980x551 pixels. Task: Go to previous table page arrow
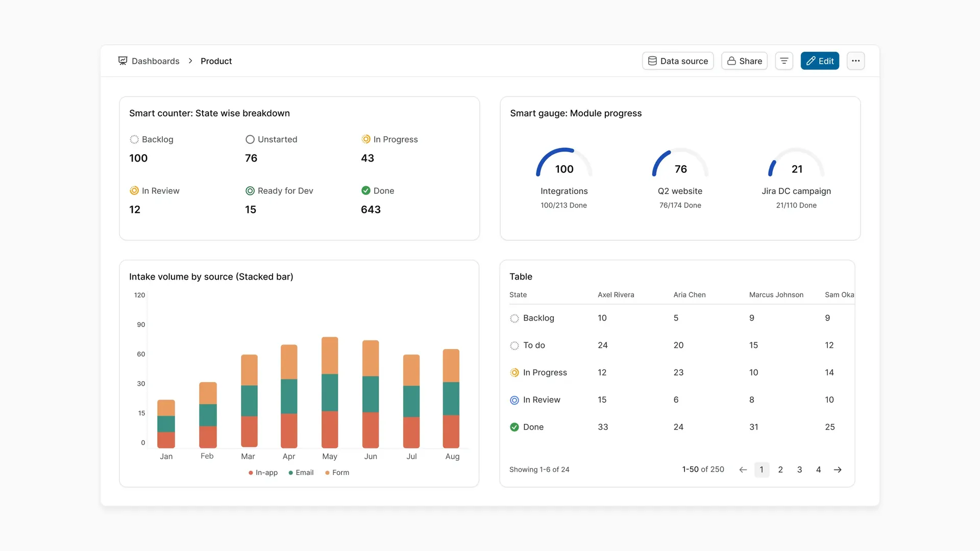click(743, 470)
